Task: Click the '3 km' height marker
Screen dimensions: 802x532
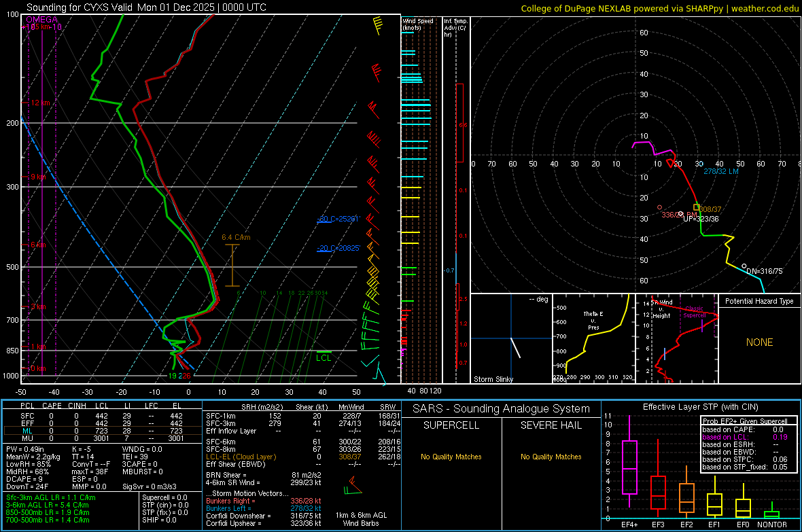Action: tap(38, 307)
